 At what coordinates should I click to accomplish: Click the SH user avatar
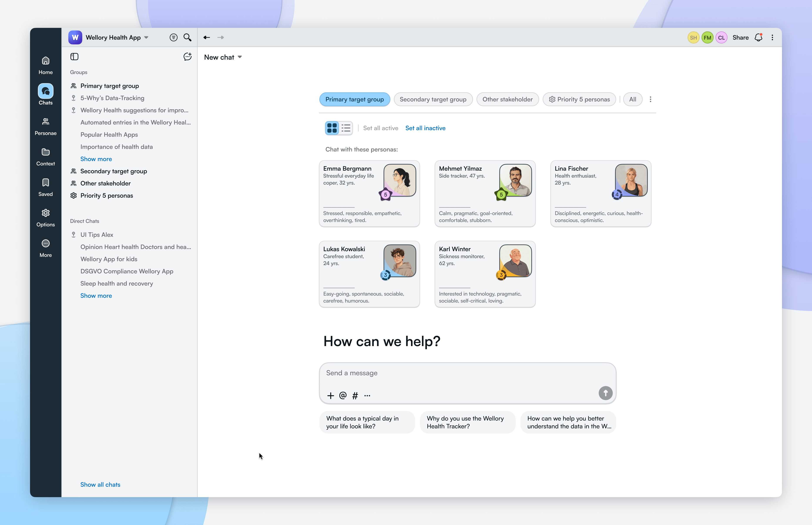coord(693,37)
